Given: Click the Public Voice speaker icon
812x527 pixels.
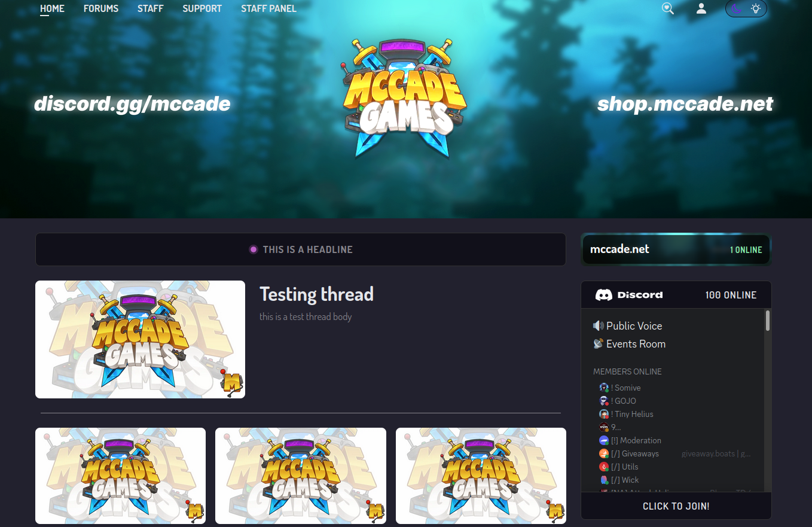Looking at the screenshot, I should (598, 326).
